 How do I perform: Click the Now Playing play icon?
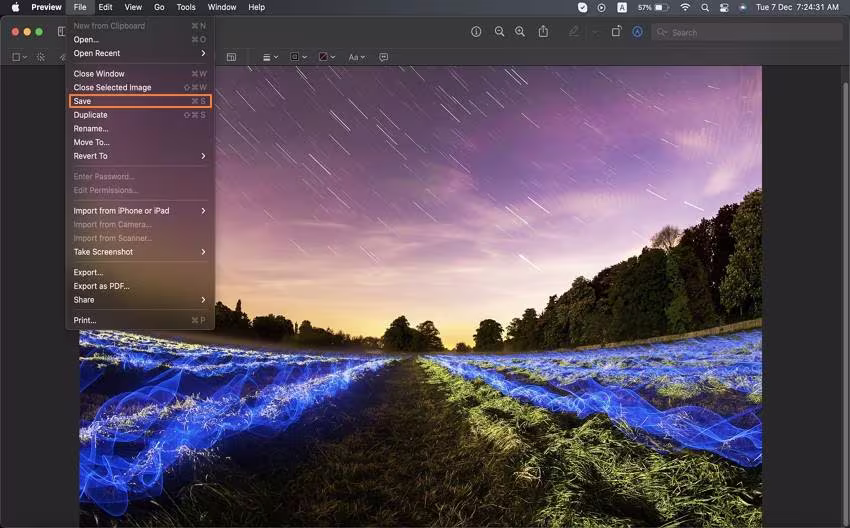[602, 7]
